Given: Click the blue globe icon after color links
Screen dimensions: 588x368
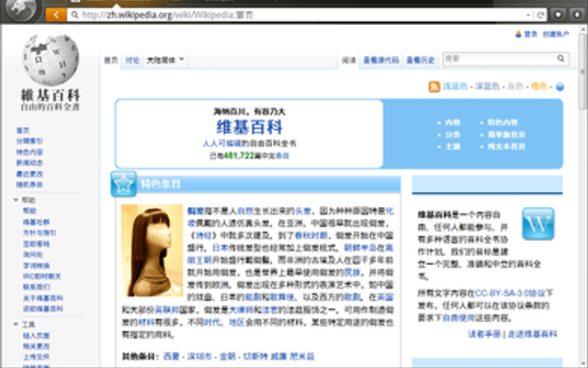Looking at the screenshot, I should 560,86.
